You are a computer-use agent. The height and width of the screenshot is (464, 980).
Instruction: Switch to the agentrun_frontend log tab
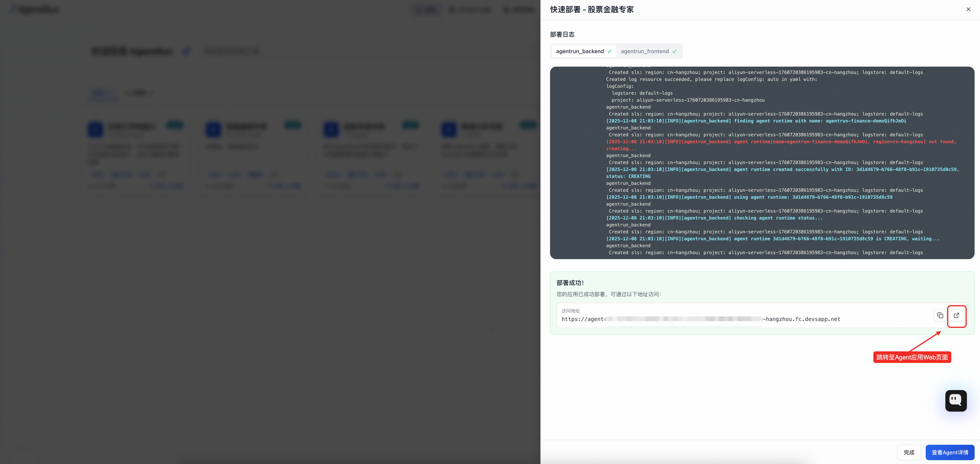tap(645, 51)
